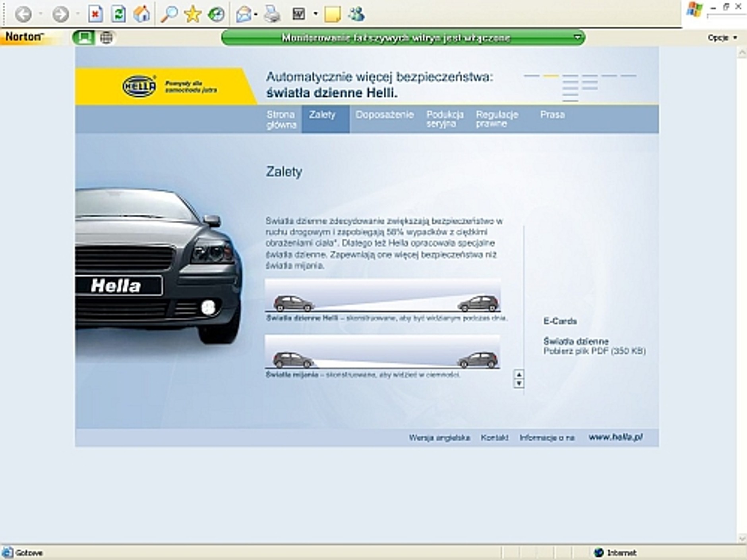Expand the Mail icon dropdown arrow
The width and height of the screenshot is (747, 560).
click(256, 15)
